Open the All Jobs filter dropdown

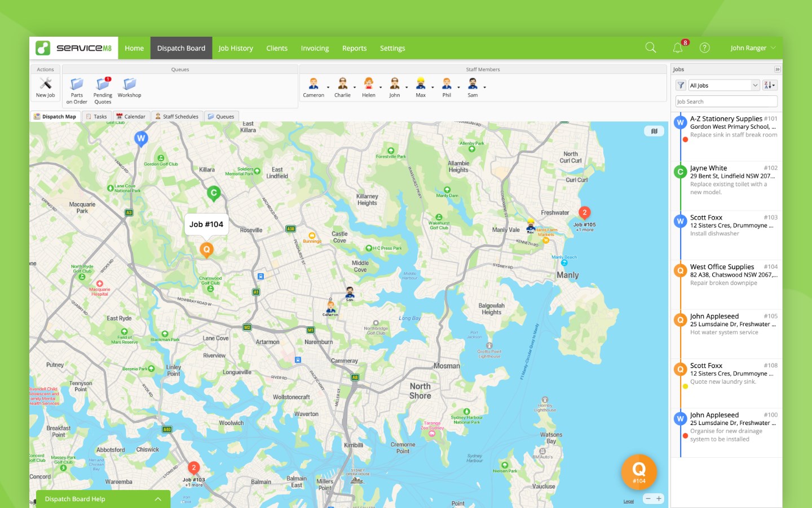tap(724, 85)
